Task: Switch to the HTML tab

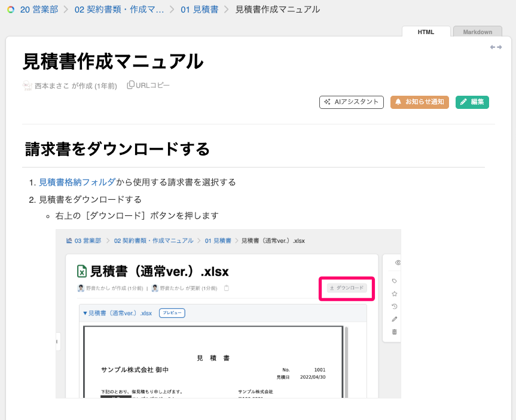Action: [426, 32]
